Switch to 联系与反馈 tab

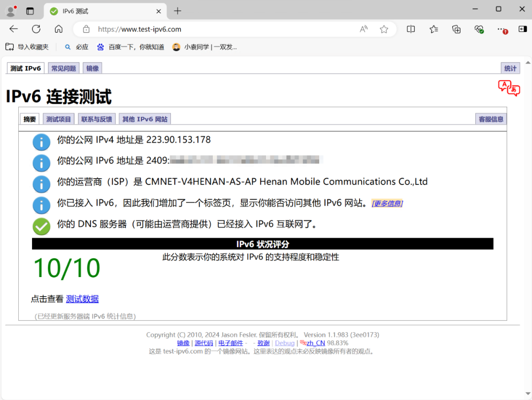pos(97,119)
